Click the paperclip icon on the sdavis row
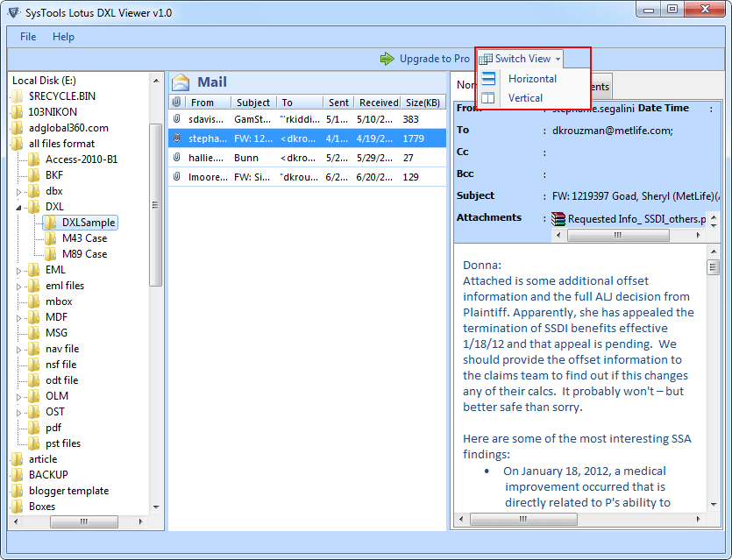 (176, 119)
